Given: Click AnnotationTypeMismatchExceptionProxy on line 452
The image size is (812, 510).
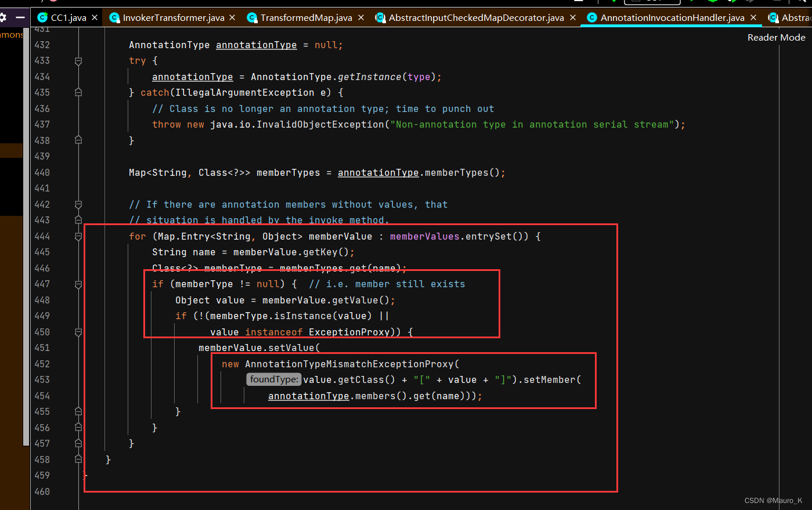Looking at the screenshot, I should 349,364.
